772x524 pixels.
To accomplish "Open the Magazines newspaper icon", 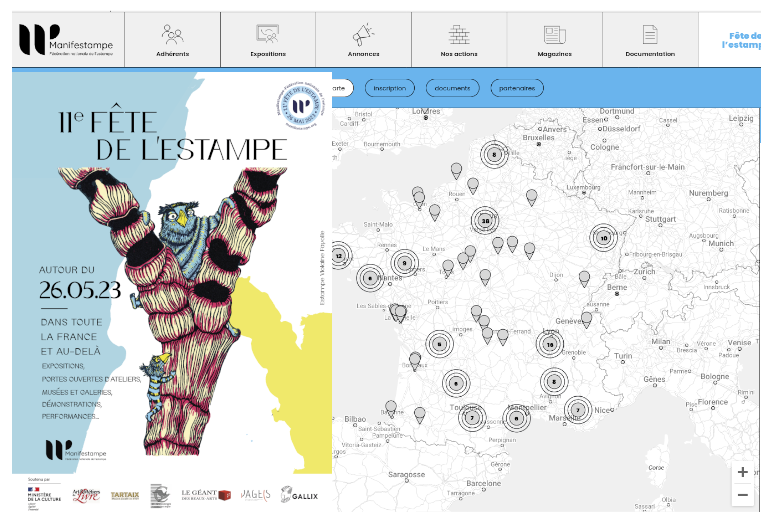I will click(x=554, y=35).
